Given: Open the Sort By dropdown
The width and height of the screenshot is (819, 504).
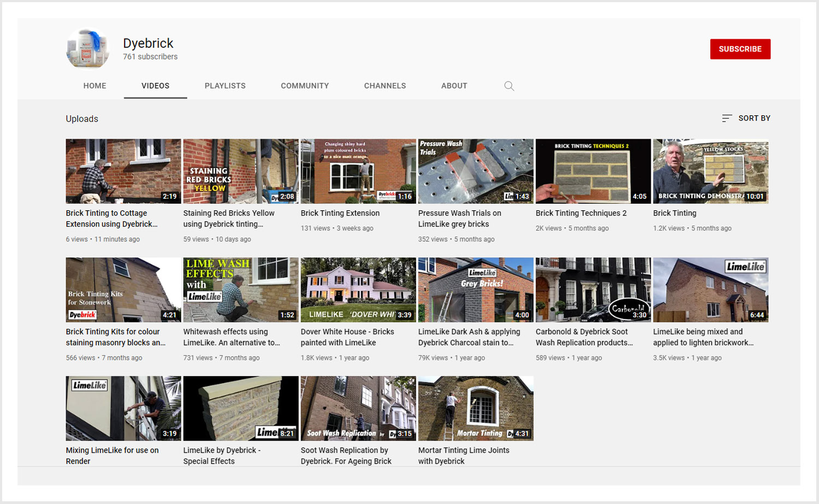Looking at the screenshot, I should (x=746, y=118).
